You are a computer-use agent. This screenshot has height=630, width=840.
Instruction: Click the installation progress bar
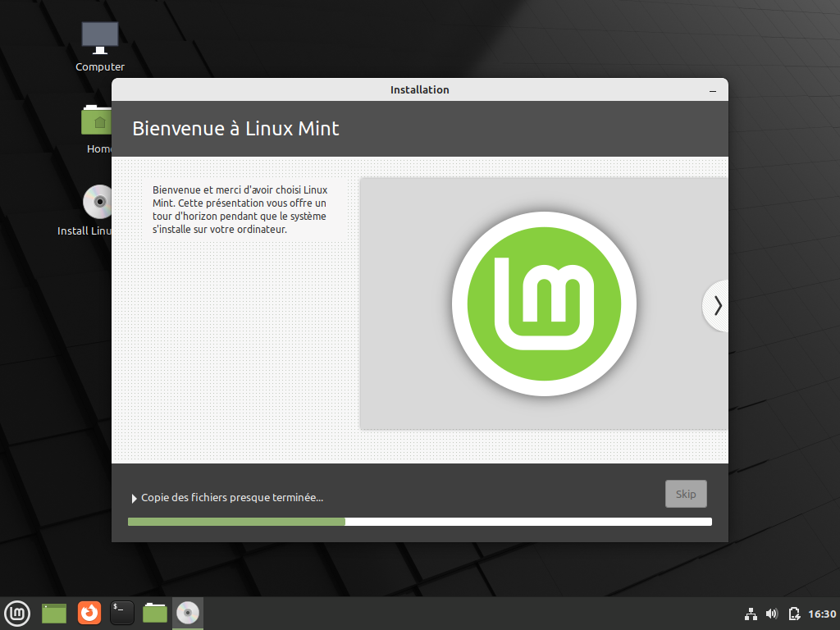click(x=419, y=521)
